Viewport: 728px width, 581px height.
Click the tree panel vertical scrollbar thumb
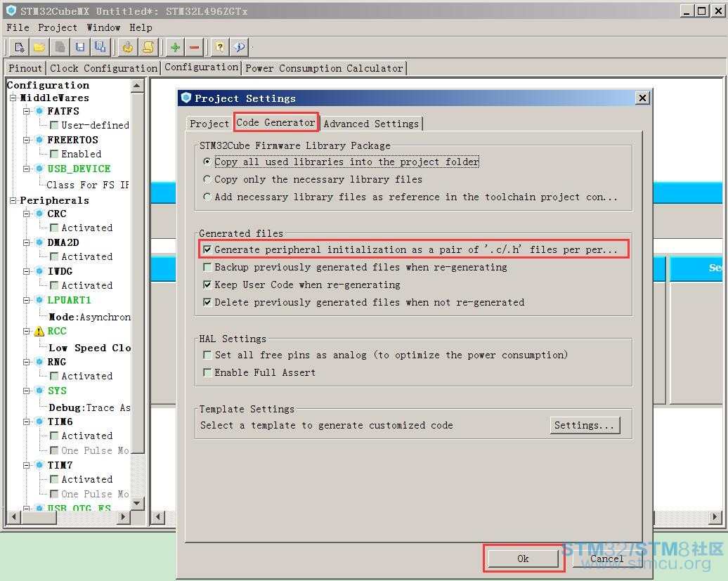tap(138, 273)
